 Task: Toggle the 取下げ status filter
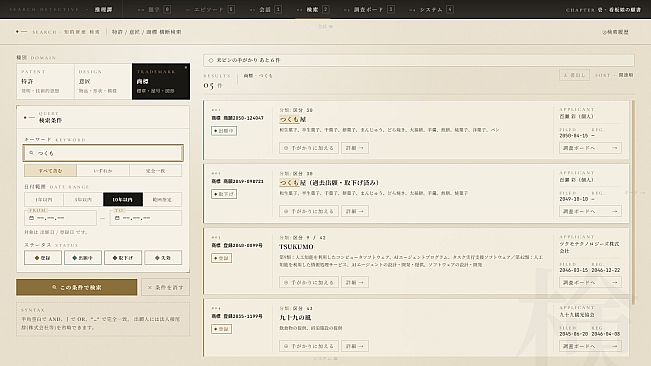(x=123, y=258)
